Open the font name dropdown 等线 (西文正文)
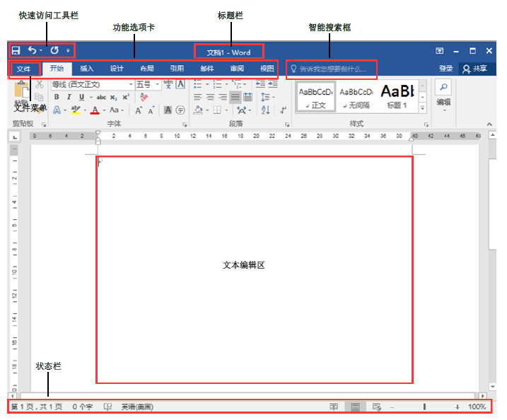Image resolution: width=507 pixels, height=420 pixels. click(91, 84)
